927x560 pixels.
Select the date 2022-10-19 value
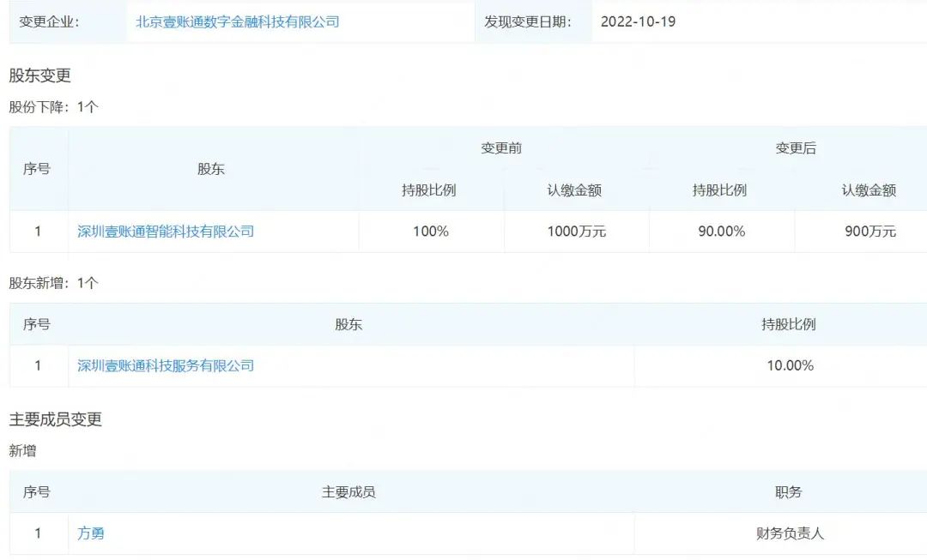[x=638, y=21]
